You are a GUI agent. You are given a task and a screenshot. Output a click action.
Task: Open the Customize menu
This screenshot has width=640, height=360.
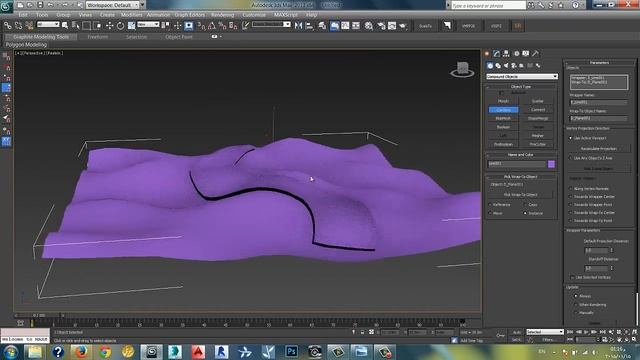pyautogui.click(x=254, y=15)
